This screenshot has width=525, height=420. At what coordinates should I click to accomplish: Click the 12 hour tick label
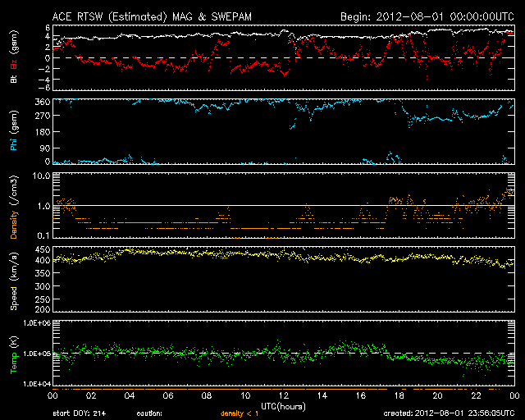tap(283, 395)
